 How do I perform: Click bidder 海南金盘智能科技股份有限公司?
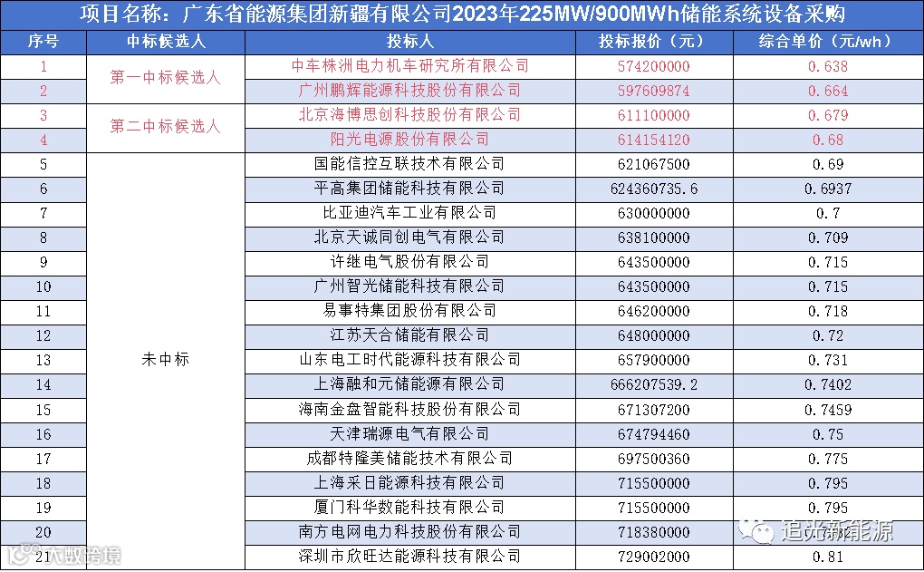click(410, 409)
